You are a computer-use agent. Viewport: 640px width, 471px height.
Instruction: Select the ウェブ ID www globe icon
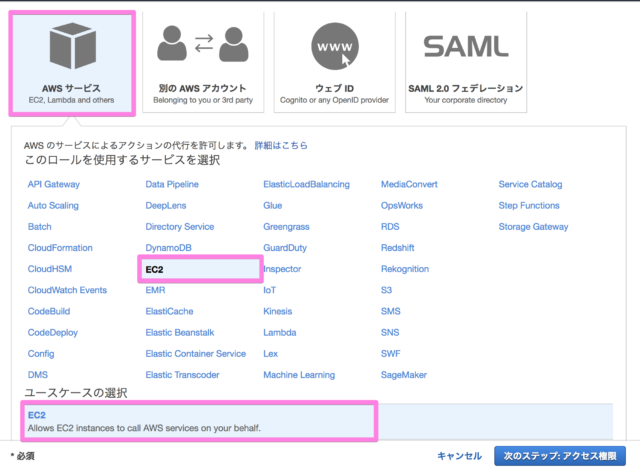point(335,46)
